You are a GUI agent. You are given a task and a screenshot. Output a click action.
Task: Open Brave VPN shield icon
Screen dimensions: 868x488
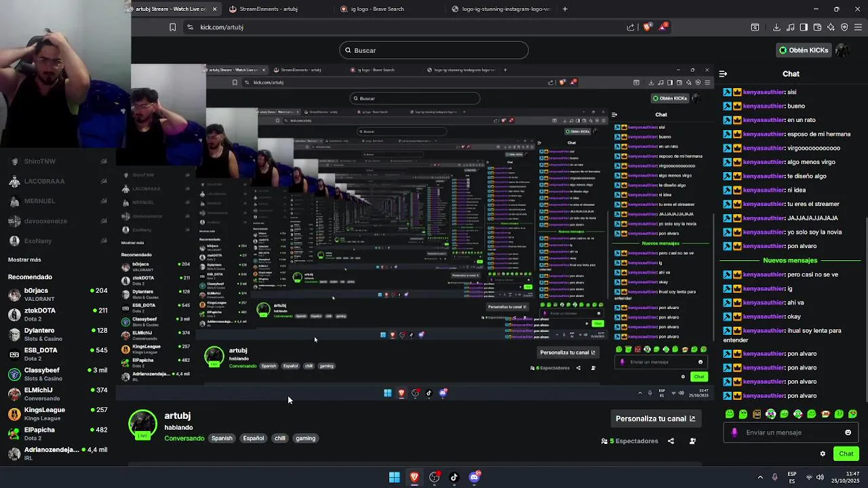pyautogui.click(x=844, y=27)
